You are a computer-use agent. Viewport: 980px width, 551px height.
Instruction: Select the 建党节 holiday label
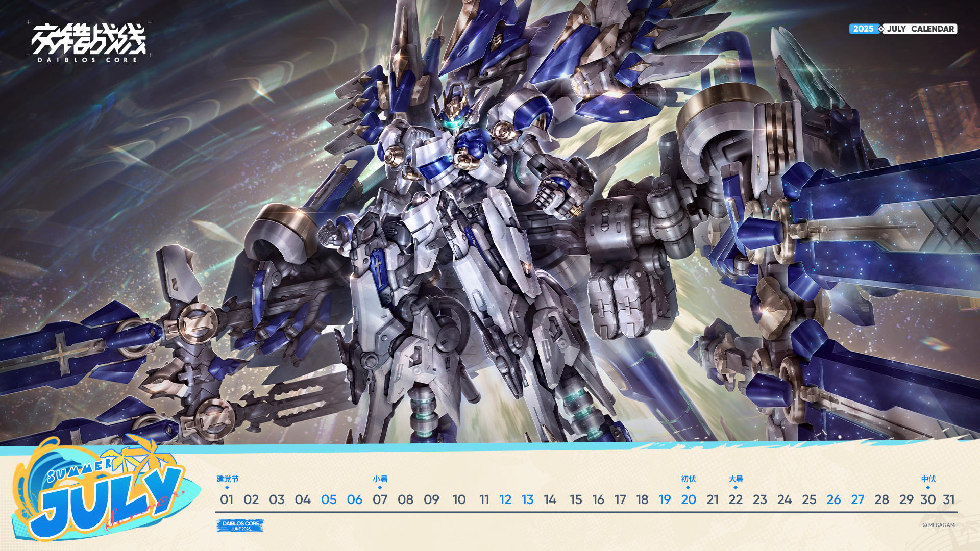[227, 479]
